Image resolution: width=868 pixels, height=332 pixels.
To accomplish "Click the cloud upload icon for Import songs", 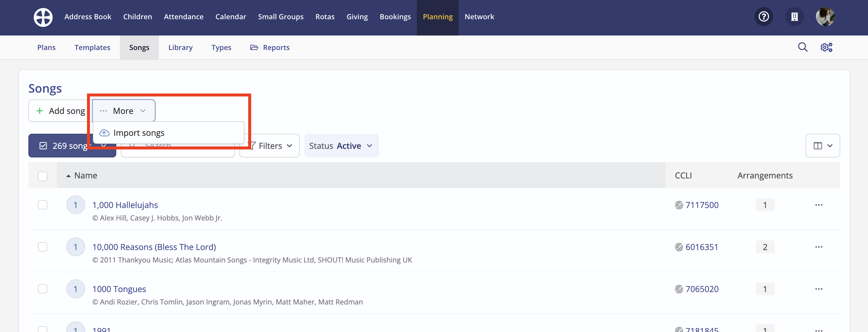I will [x=104, y=133].
